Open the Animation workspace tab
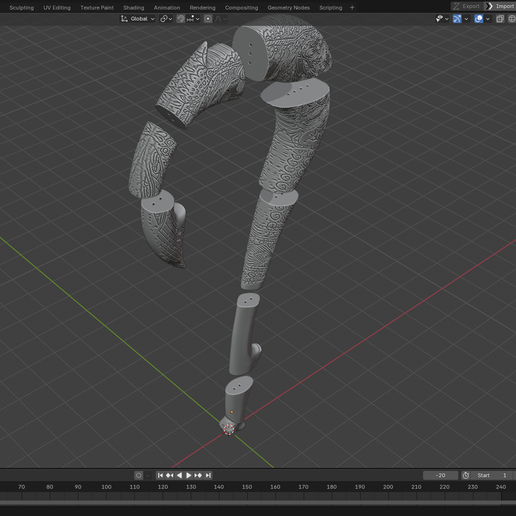Viewport: 516px width, 516px height. tap(167, 7)
